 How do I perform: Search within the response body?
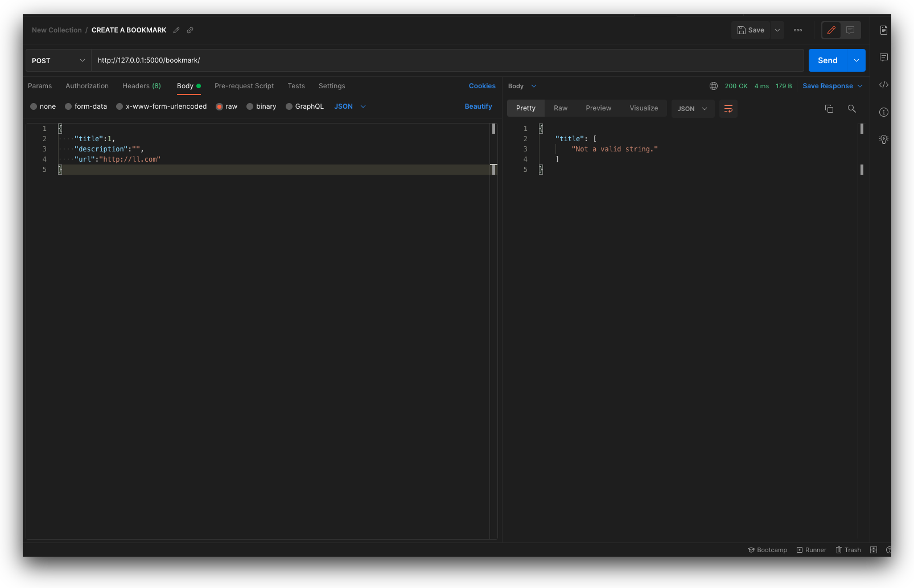tap(851, 108)
